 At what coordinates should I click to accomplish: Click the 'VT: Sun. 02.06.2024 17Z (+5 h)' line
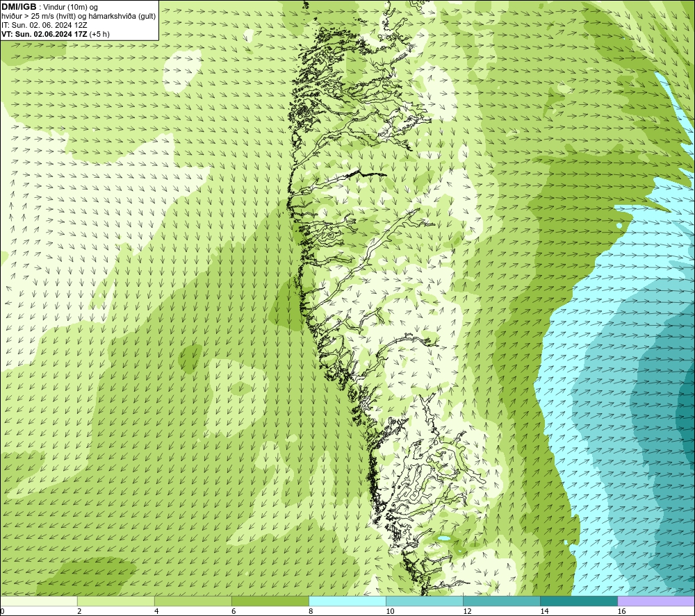56,34
